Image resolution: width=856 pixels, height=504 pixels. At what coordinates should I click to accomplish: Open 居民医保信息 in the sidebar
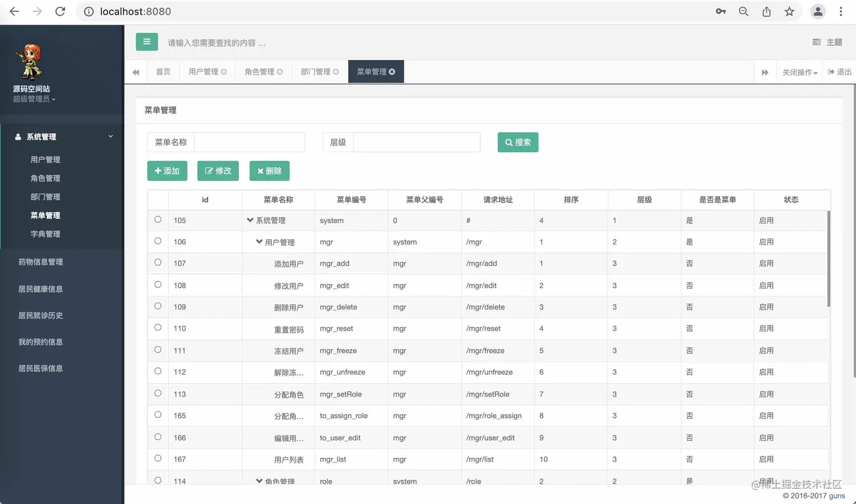(40, 369)
